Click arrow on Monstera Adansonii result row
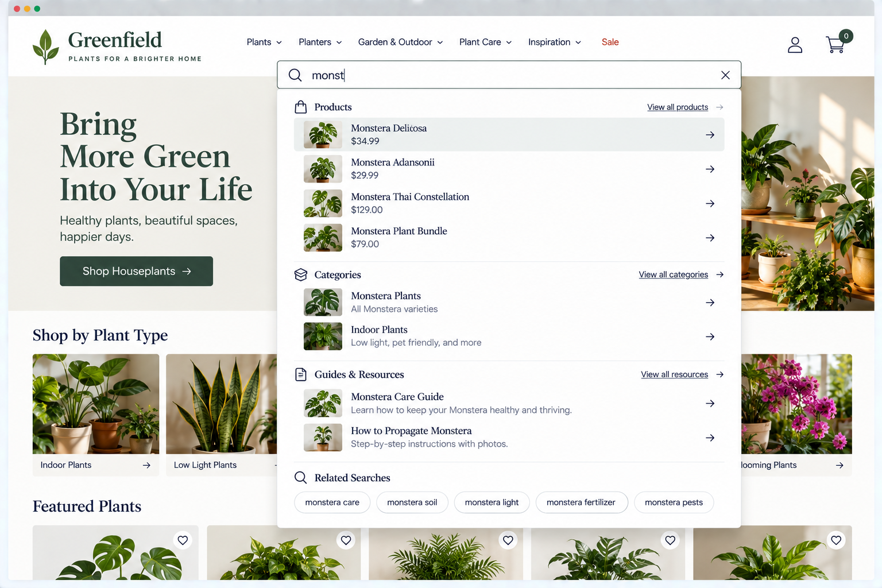Image resolution: width=882 pixels, height=588 pixels. click(710, 169)
